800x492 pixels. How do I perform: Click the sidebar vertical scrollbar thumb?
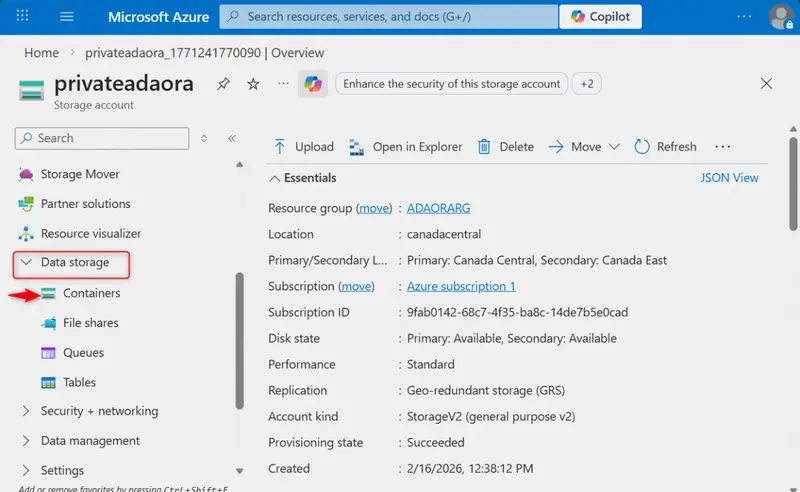pos(239,341)
